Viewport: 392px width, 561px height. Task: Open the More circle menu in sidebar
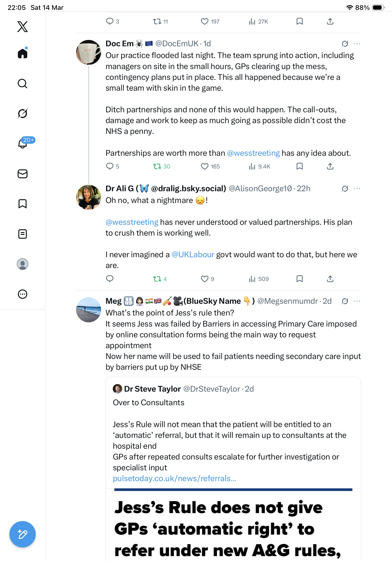[x=23, y=294]
